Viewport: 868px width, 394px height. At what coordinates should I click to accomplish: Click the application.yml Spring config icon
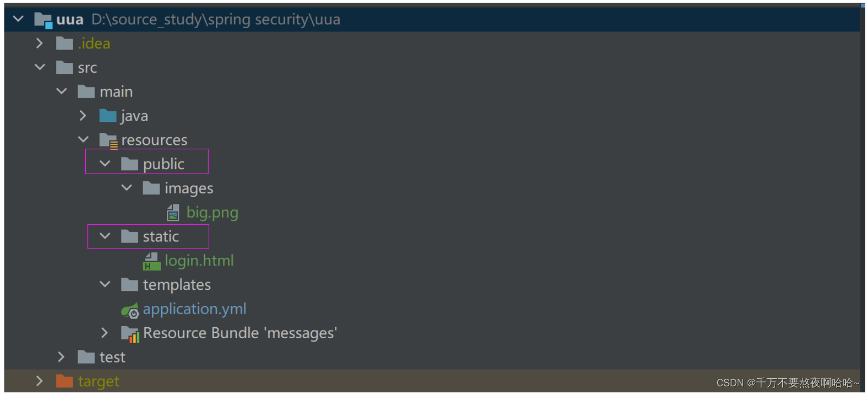[130, 309]
